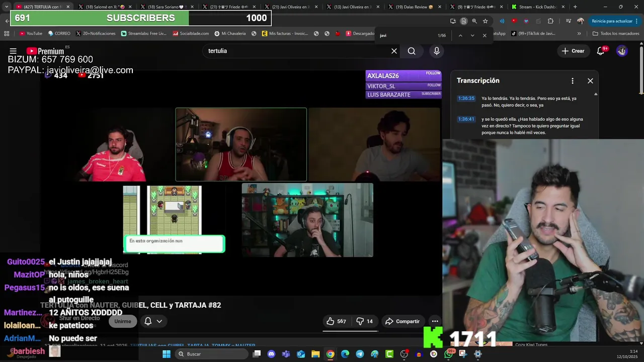644x362 pixels.
Task: Open the new tab plus button
Action: click(575, 7)
